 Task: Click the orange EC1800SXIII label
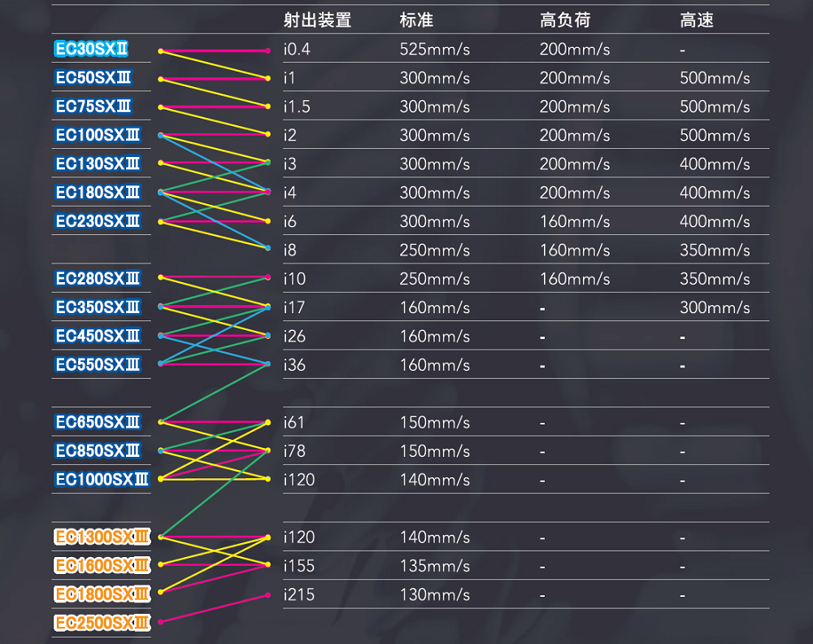[102, 594]
